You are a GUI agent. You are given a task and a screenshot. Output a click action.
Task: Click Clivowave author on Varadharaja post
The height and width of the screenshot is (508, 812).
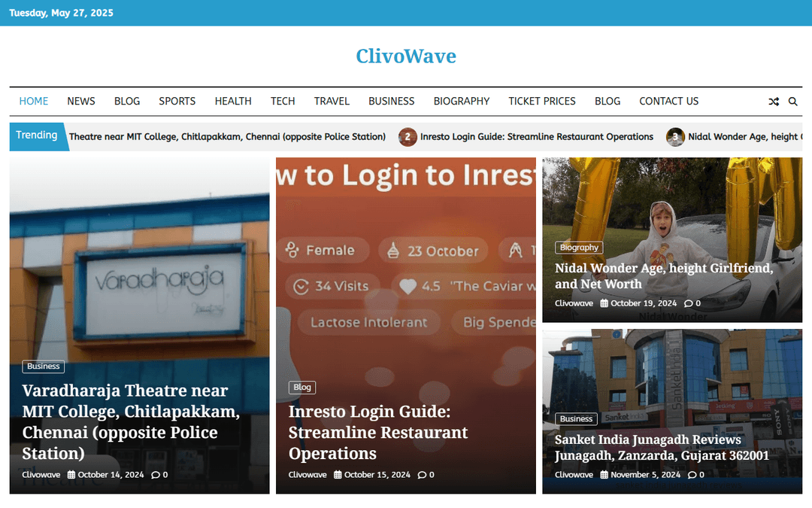click(41, 475)
